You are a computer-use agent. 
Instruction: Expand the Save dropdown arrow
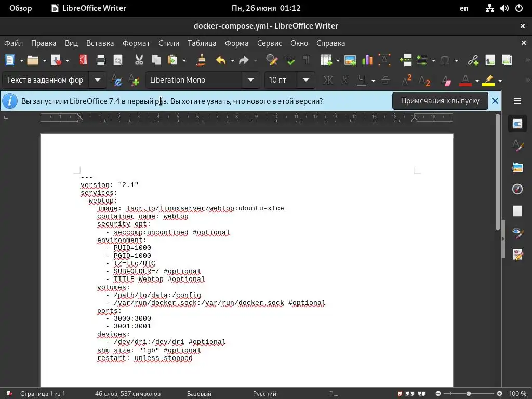click(x=67, y=60)
